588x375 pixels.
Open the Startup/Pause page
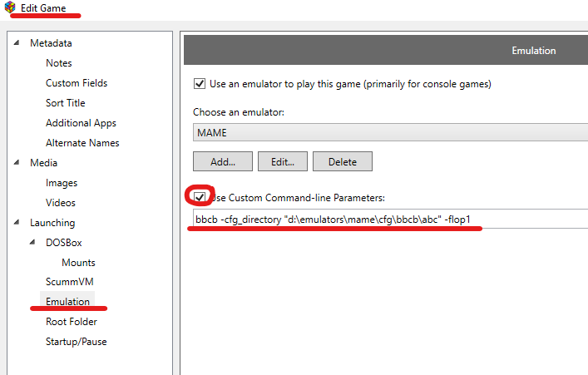77,342
